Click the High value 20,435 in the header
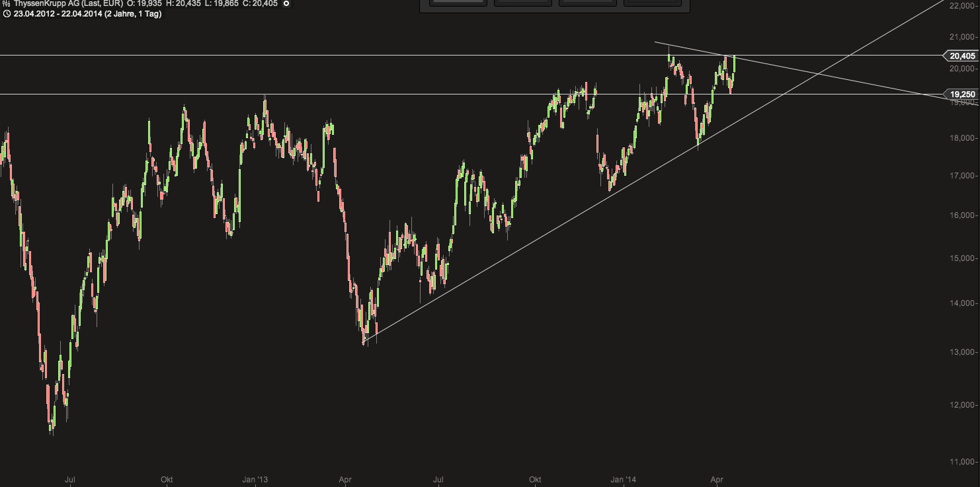This screenshot has width=980, height=487. click(188, 3)
